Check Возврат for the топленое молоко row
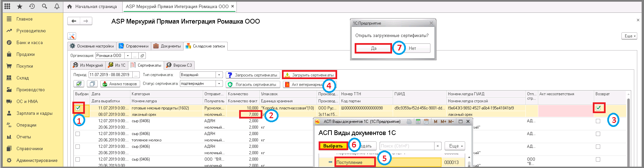 [598, 134]
